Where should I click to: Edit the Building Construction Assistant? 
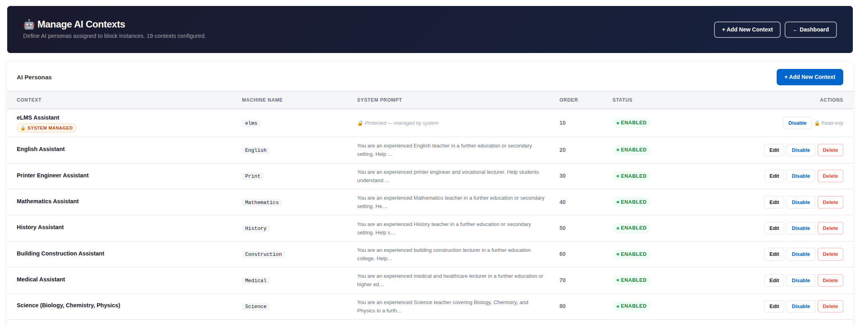tap(774, 254)
